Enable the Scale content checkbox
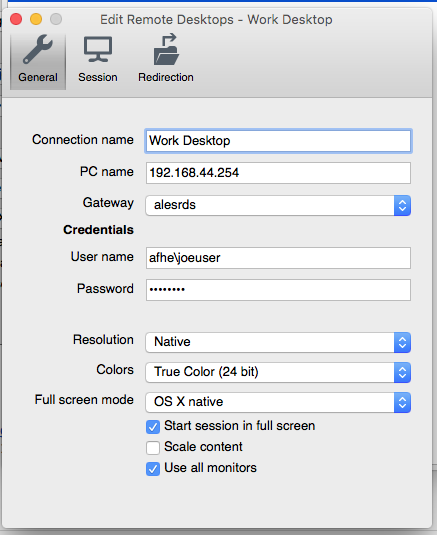437x535 pixels. coord(153,448)
